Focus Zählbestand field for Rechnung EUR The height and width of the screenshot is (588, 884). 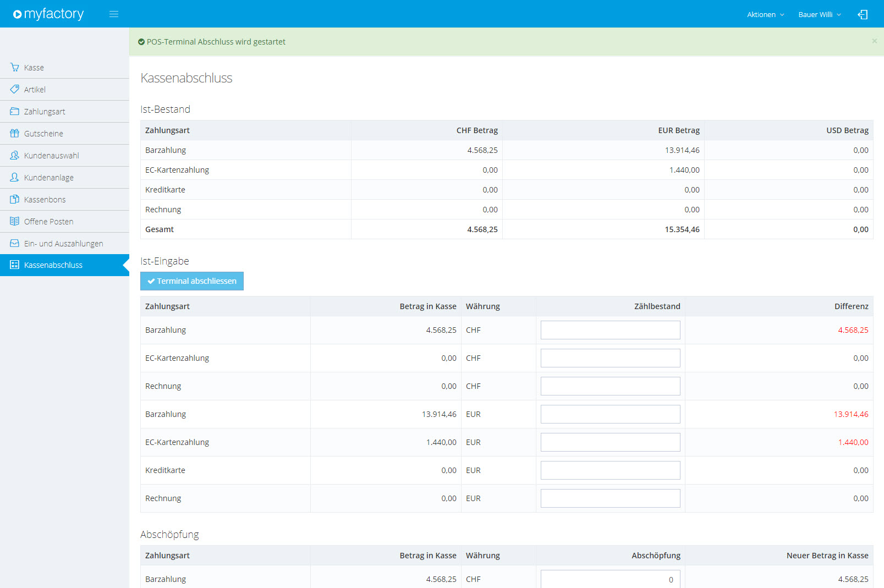(x=610, y=498)
